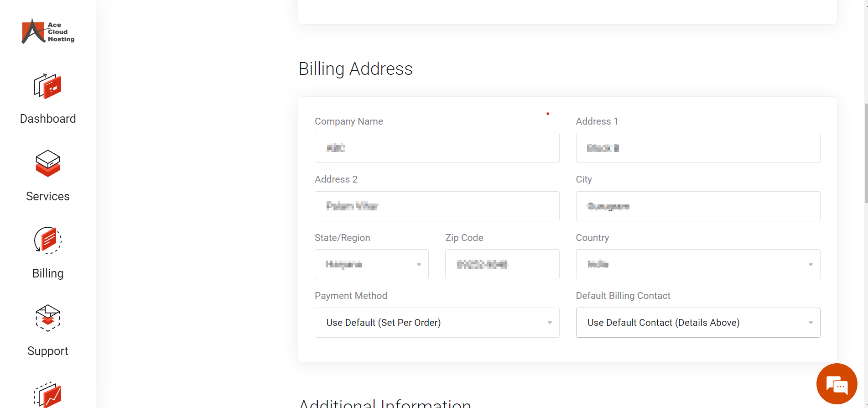Click the page vertical scrollbar
Image resolution: width=868 pixels, height=408 pixels.
tap(866, 153)
